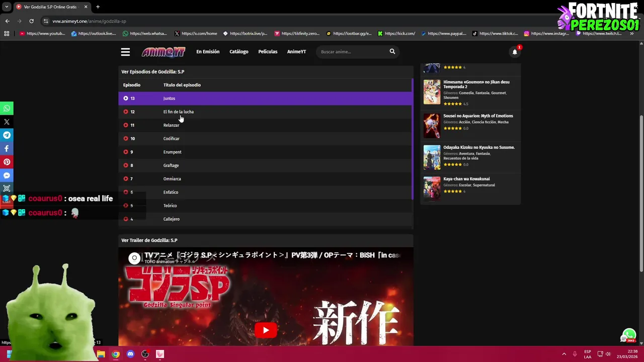Share on Facebook sidebar icon
This screenshot has width=644, height=362.
click(7, 148)
